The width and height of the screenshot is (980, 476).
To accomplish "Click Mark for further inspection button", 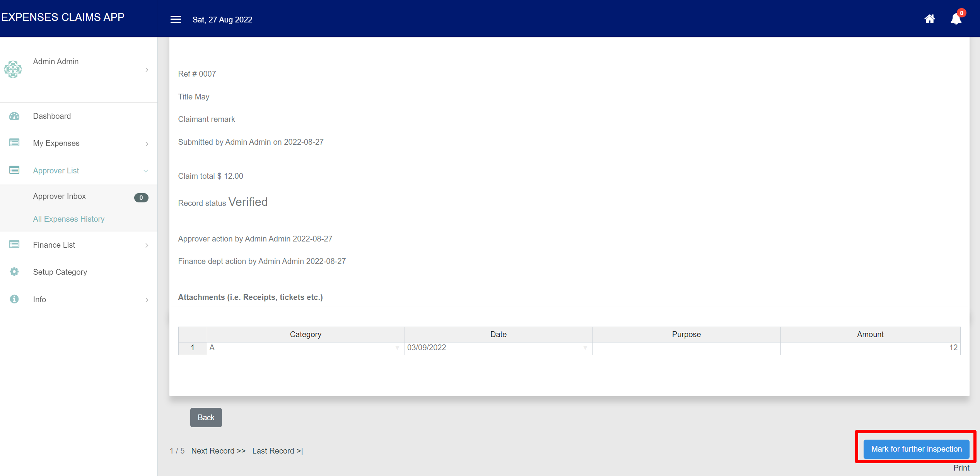I will click(x=916, y=449).
